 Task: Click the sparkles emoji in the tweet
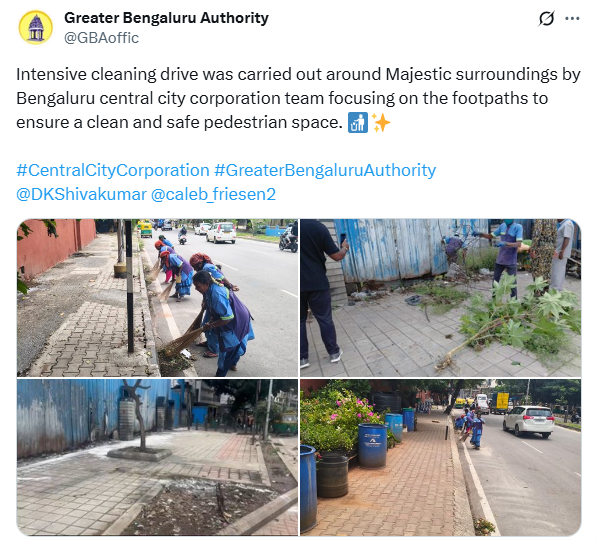(x=381, y=123)
